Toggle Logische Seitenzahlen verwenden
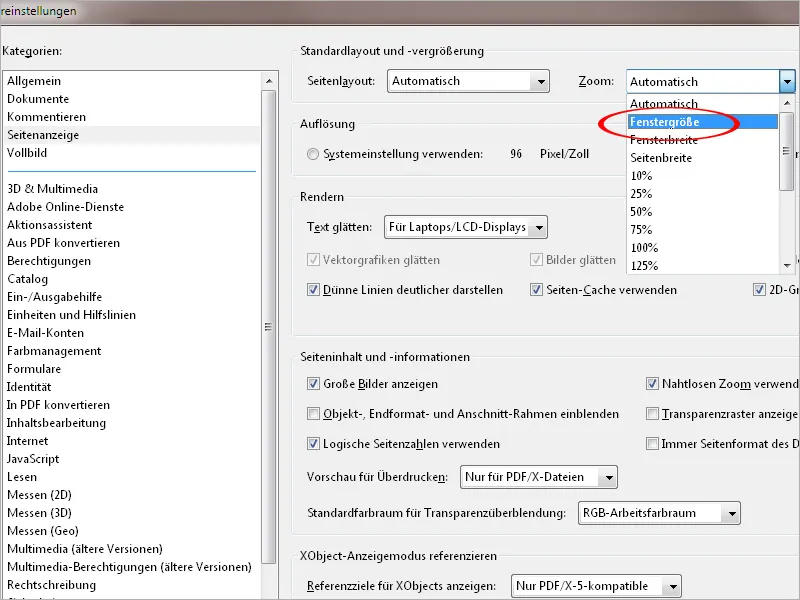 pyautogui.click(x=313, y=444)
